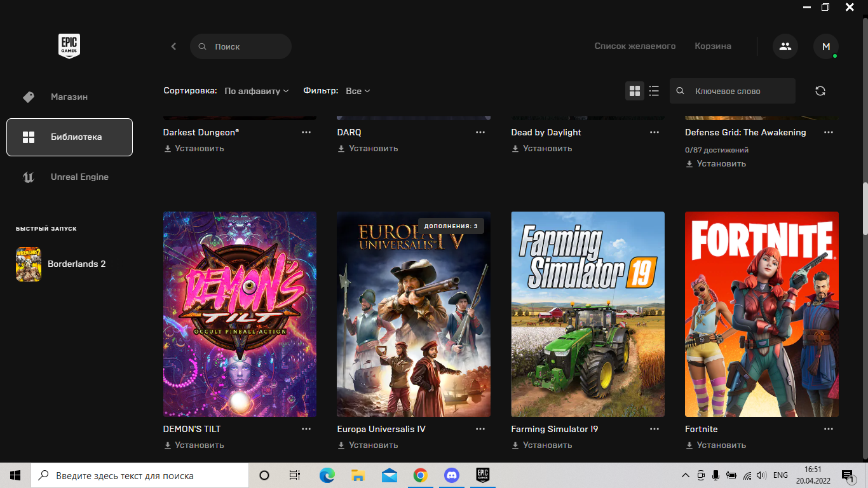This screenshot has width=868, height=488.
Task: Open options menu for Europa Universalis IV
Action: pos(480,429)
